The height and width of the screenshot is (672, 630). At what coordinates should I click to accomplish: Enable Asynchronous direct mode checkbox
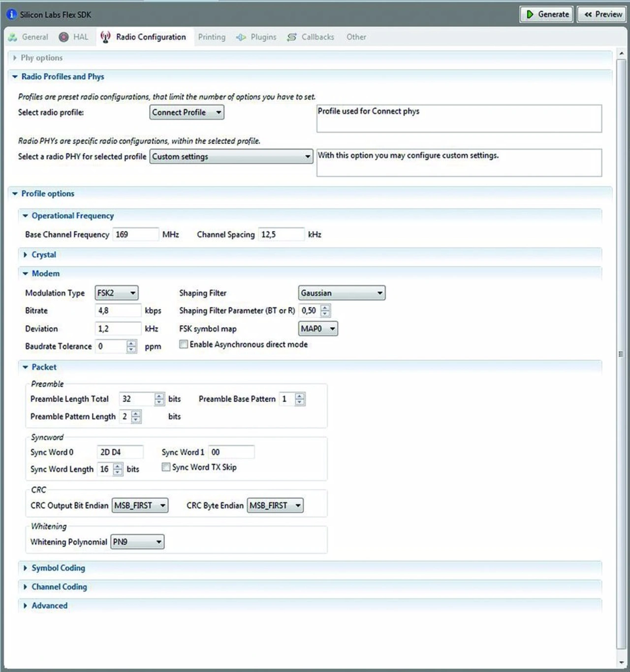pyautogui.click(x=184, y=344)
